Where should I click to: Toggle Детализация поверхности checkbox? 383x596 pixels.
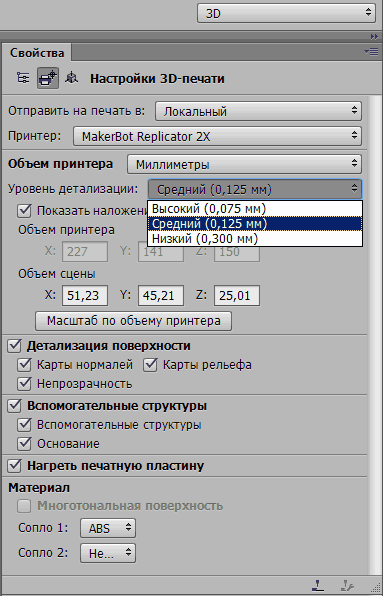(14, 346)
